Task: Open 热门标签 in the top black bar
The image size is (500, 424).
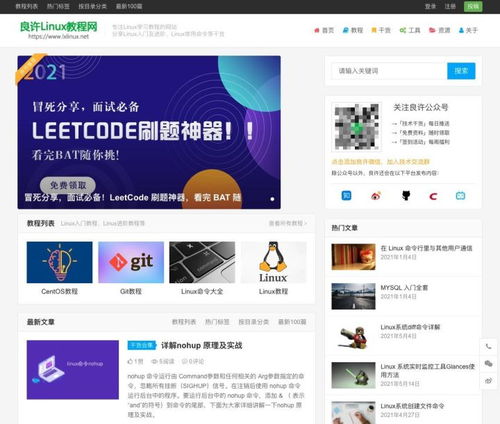Action: click(x=58, y=6)
